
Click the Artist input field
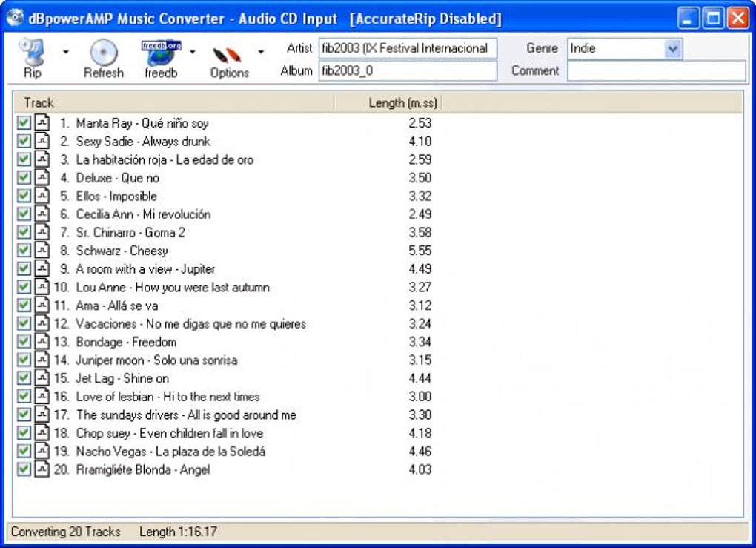tap(408, 49)
